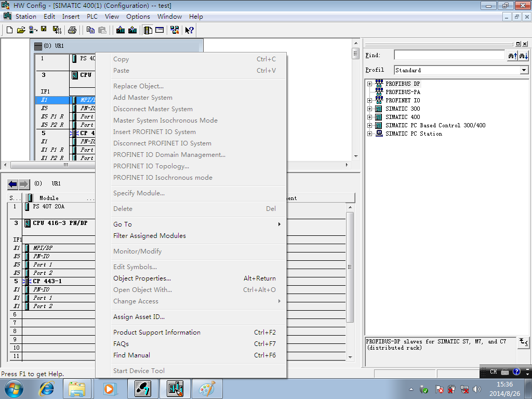532x399 pixels.
Task: Create a new station with the New icon
Action: coord(9,30)
